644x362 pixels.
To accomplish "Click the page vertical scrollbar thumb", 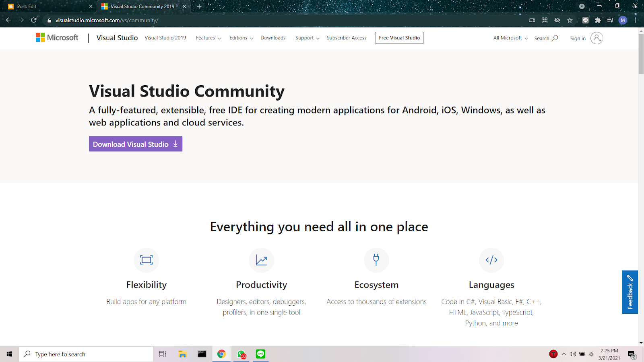I will 641,54.
